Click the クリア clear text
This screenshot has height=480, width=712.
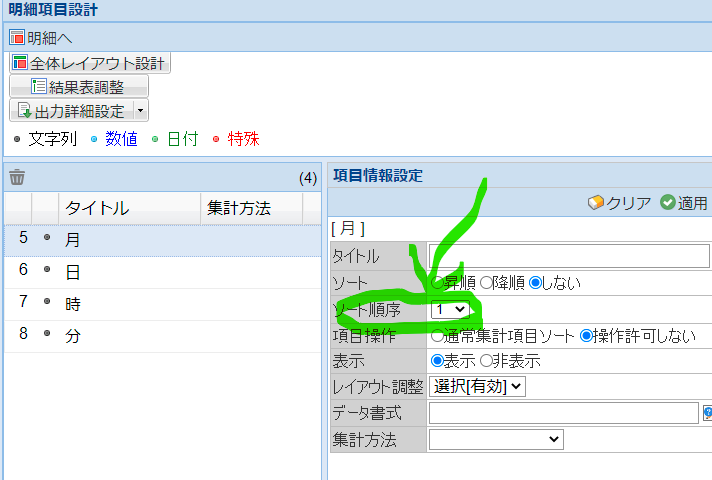(628, 203)
